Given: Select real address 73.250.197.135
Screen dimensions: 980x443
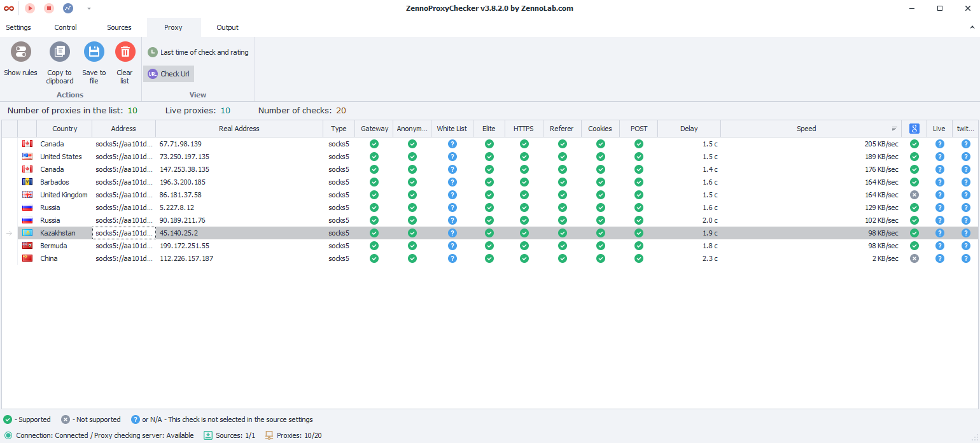Looking at the screenshot, I should point(185,157).
